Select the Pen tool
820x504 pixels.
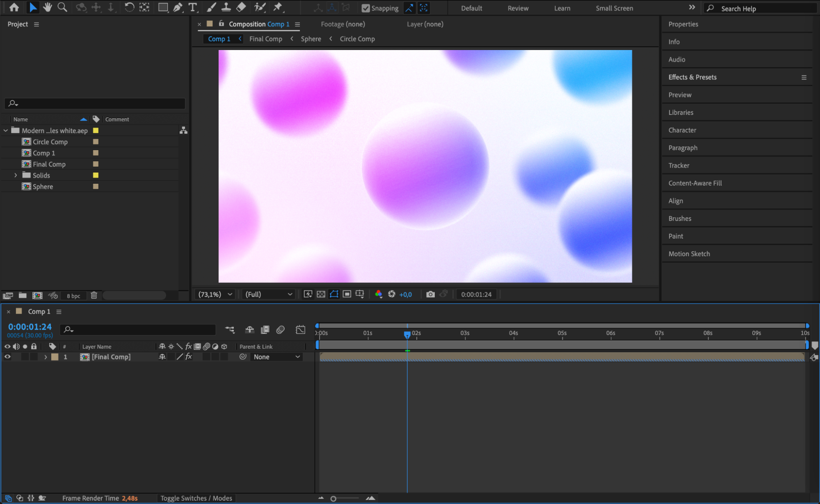pos(178,7)
